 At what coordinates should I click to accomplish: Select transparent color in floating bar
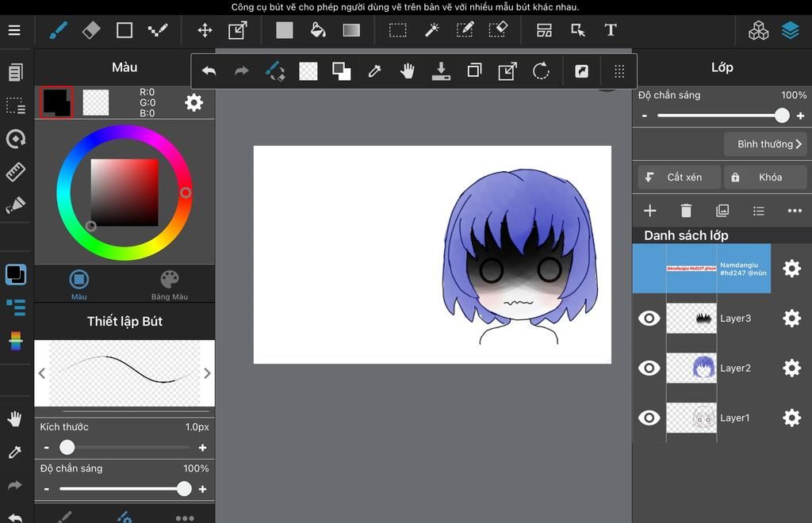coord(308,71)
